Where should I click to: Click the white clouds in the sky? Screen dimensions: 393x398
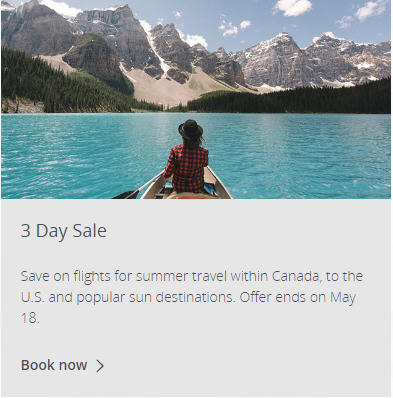tap(293, 7)
